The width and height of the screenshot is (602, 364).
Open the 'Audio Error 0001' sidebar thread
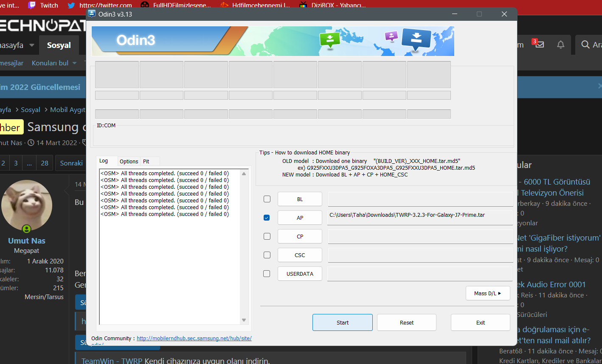(551, 284)
